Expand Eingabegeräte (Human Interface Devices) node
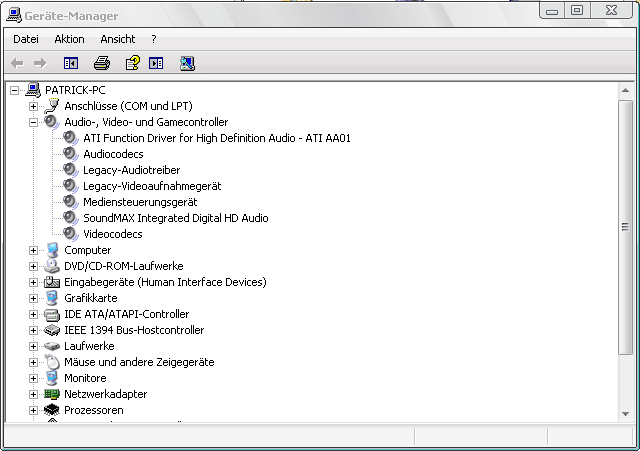Screen dimensions: 640x451 pyautogui.click(x=33, y=282)
